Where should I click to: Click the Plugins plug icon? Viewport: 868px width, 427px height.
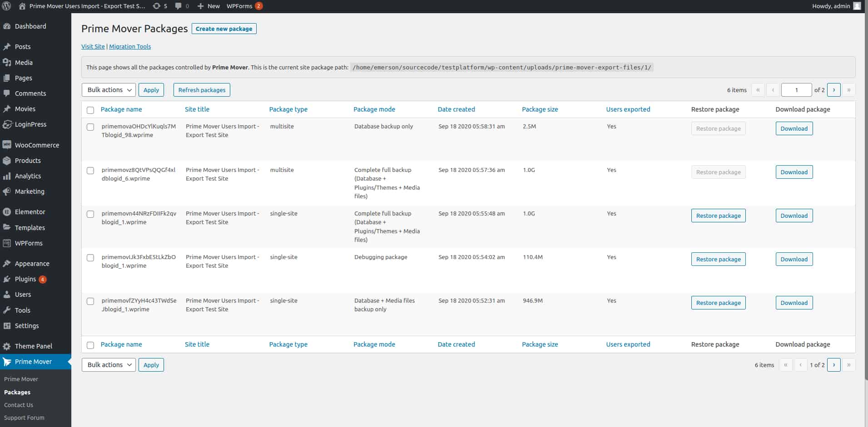coord(7,279)
